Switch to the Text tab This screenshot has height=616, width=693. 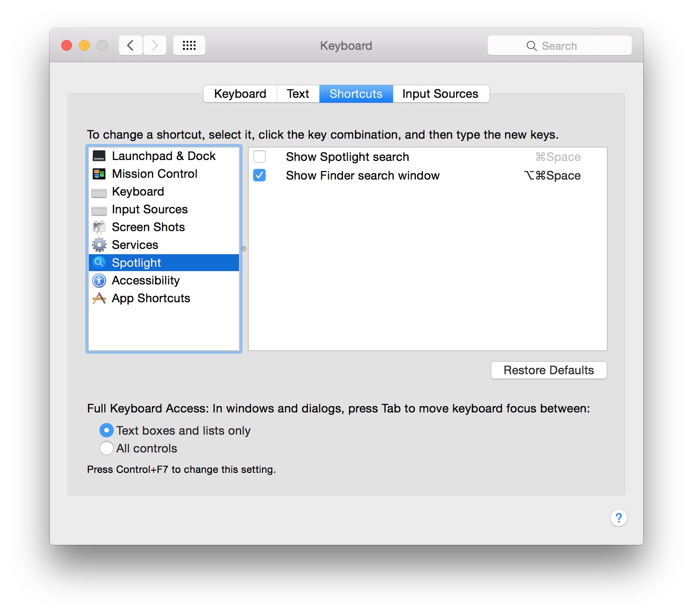[298, 93]
